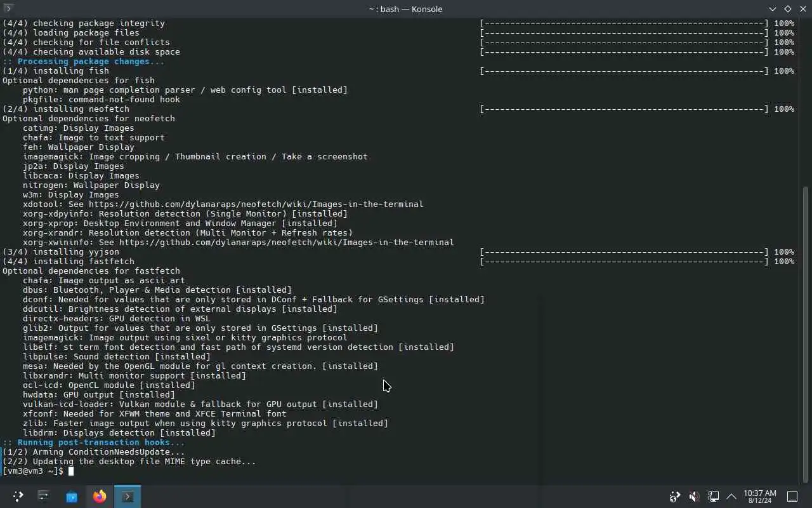This screenshot has height=508, width=812.
Task: Click 'directx-headers: GPU detection in WSL' line
Action: click(x=117, y=319)
